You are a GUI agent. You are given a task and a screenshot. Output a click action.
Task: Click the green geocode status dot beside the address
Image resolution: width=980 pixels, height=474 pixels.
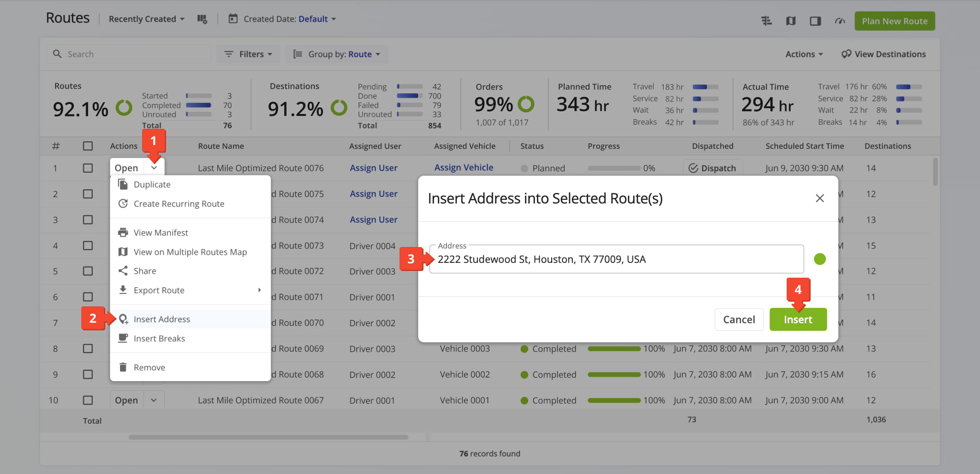820,259
